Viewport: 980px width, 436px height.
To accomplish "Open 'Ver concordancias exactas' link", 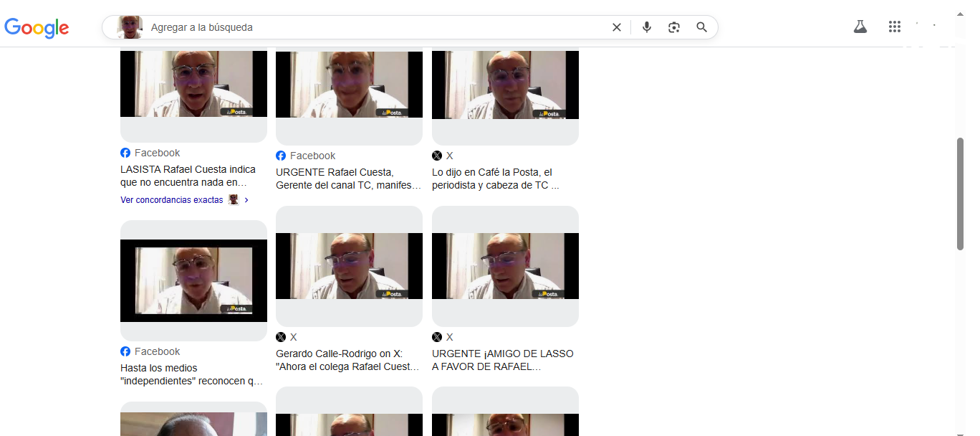I will coord(172,200).
